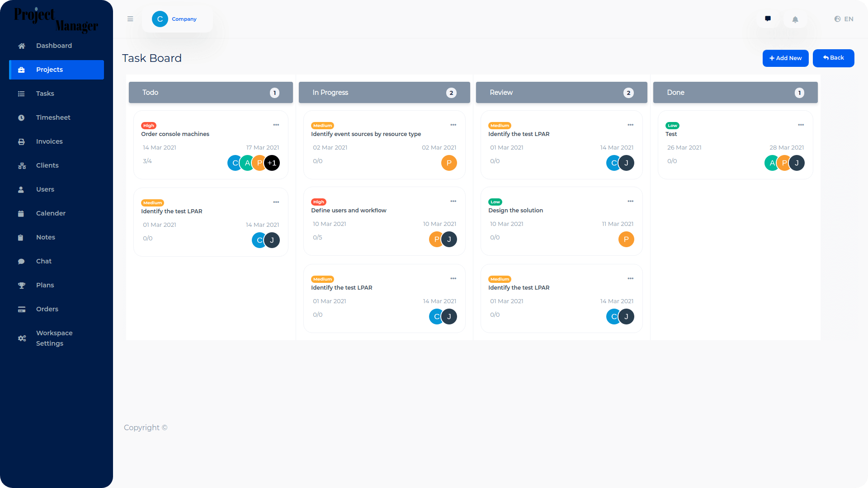Open options menu on Design the solution card
The image size is (868, 488).
tap(630, 202)
